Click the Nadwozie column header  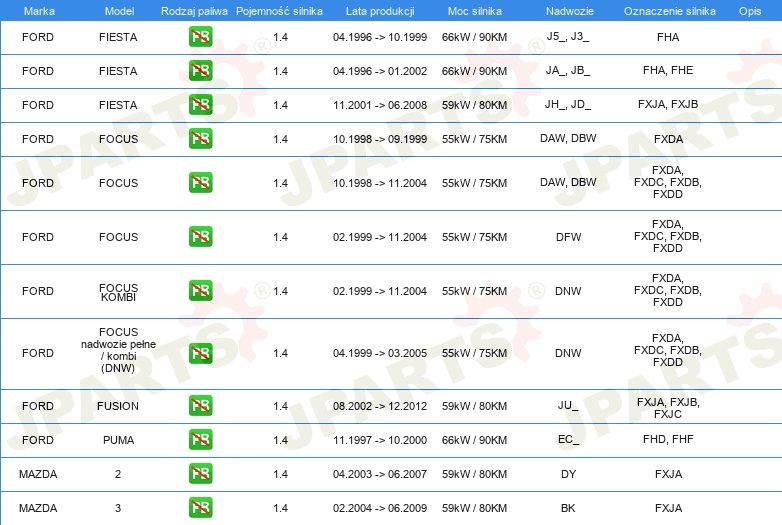(x=570, y=11)
